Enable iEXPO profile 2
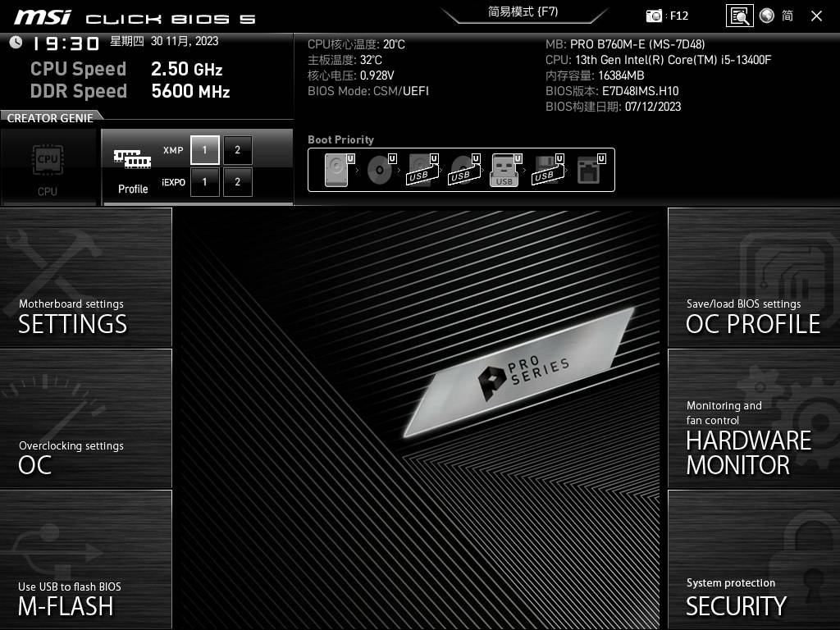This screenshot has height=630, width=840. 237,182
